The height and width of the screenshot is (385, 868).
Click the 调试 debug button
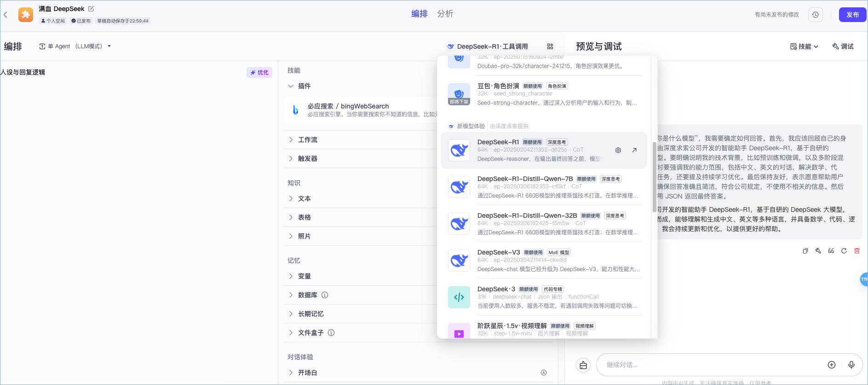pos(843,46)
